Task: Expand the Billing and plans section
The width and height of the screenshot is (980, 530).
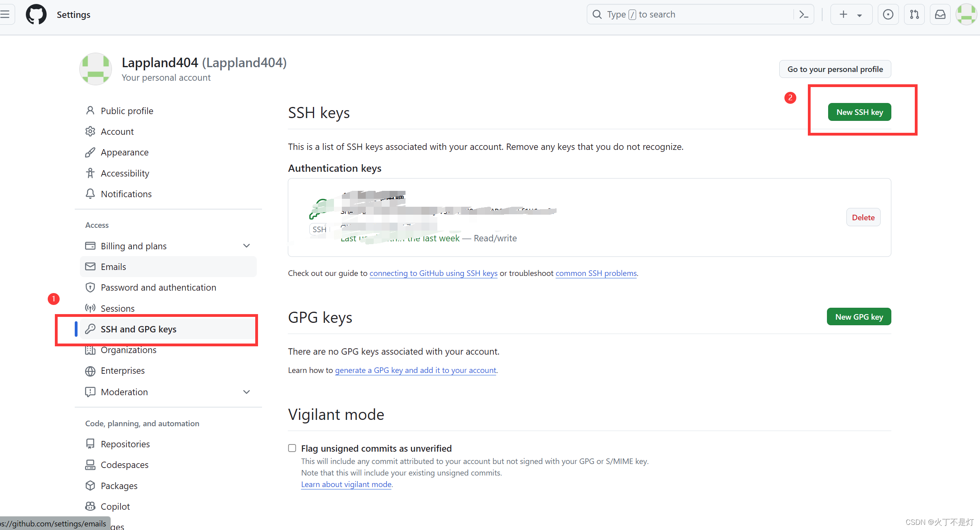Action: 246,246
